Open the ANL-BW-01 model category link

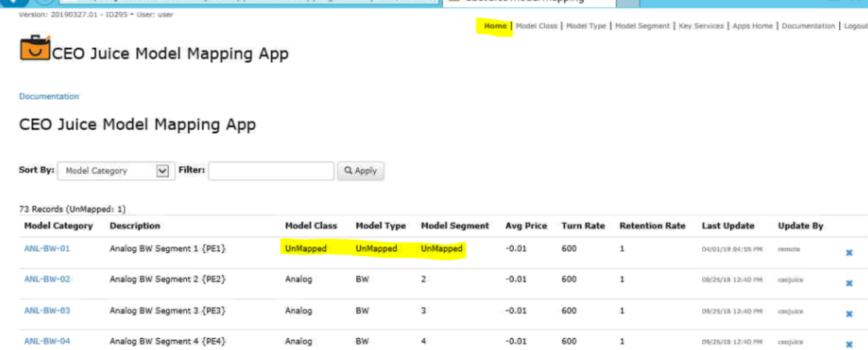pyautogui.click(x=47, y=249)
